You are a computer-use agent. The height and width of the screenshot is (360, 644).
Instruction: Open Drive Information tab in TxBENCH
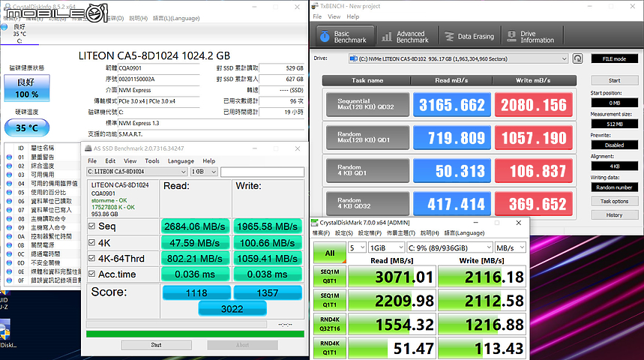tap(532, 37)
